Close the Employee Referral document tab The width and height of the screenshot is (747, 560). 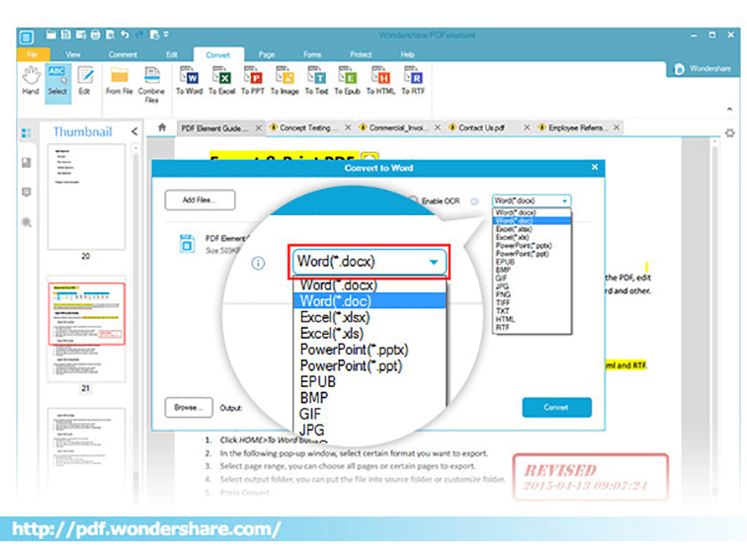click(x=617, y=127)
